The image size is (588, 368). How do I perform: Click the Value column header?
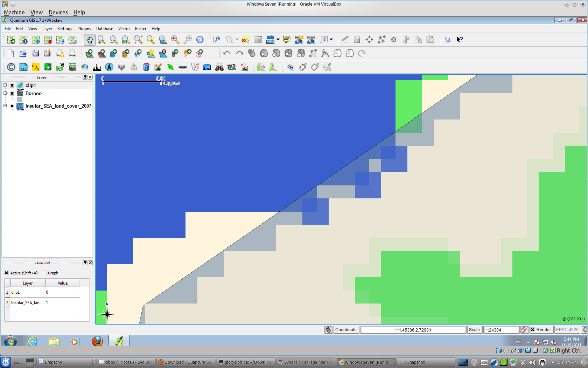point(63,283)
